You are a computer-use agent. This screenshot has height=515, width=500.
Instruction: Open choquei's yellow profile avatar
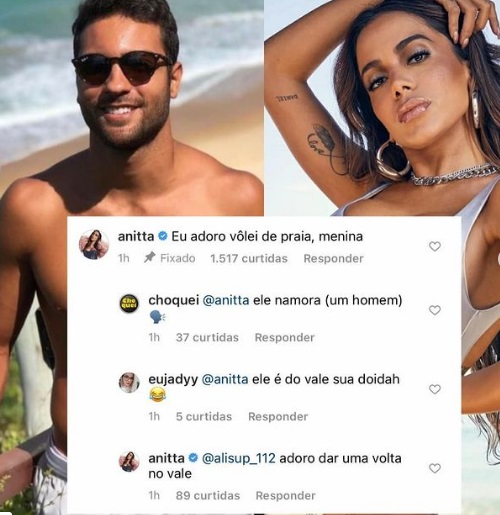(129, 303)
